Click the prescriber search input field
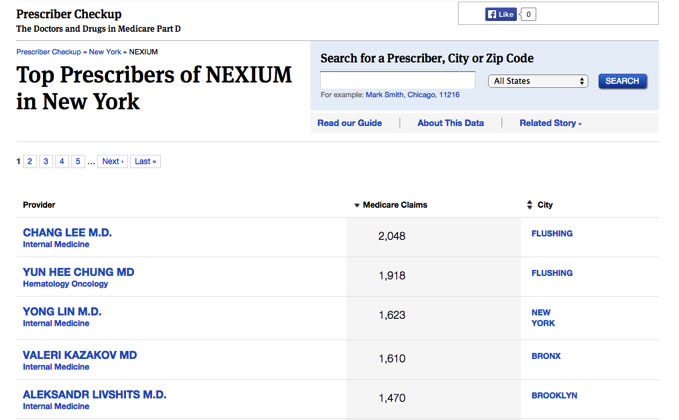The height and width of the screenshot is (420, 679). (x=398, y=80)
